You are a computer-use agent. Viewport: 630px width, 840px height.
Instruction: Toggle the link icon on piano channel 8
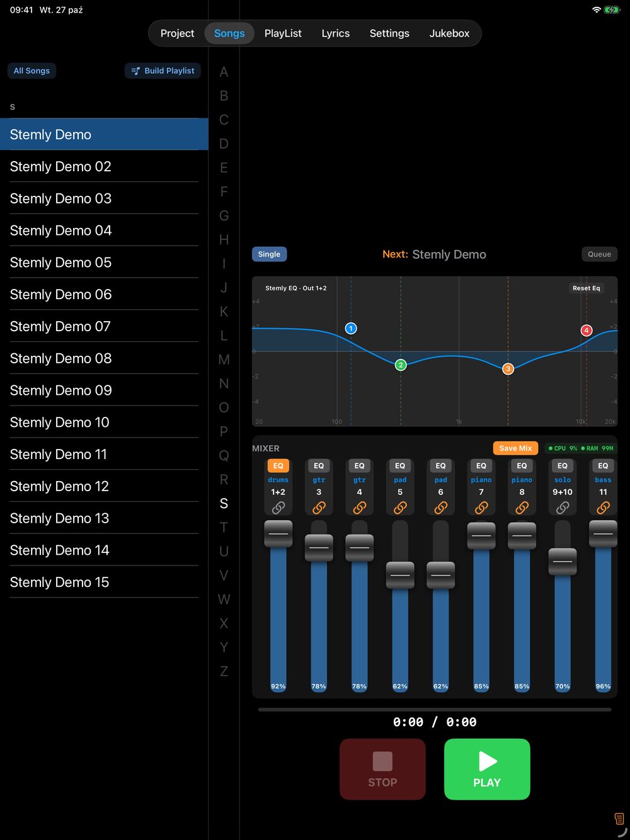click(522, 508)
